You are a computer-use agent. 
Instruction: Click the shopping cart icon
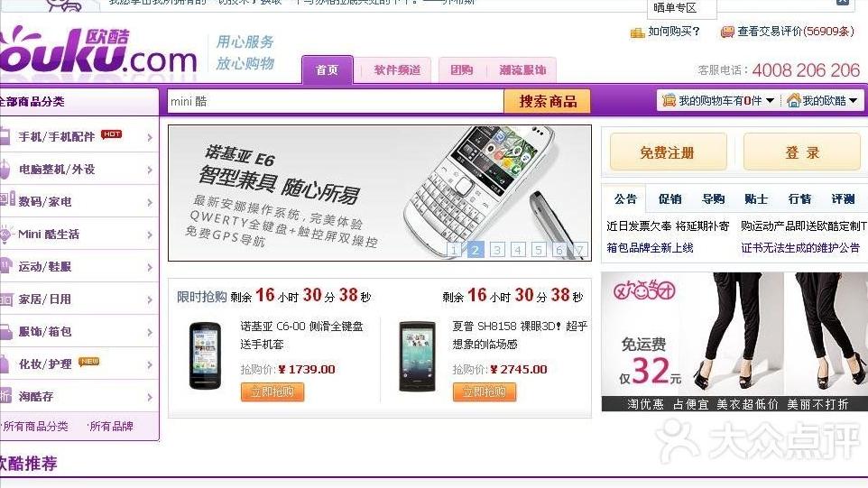pyautogui.click(x=669, y=100)
